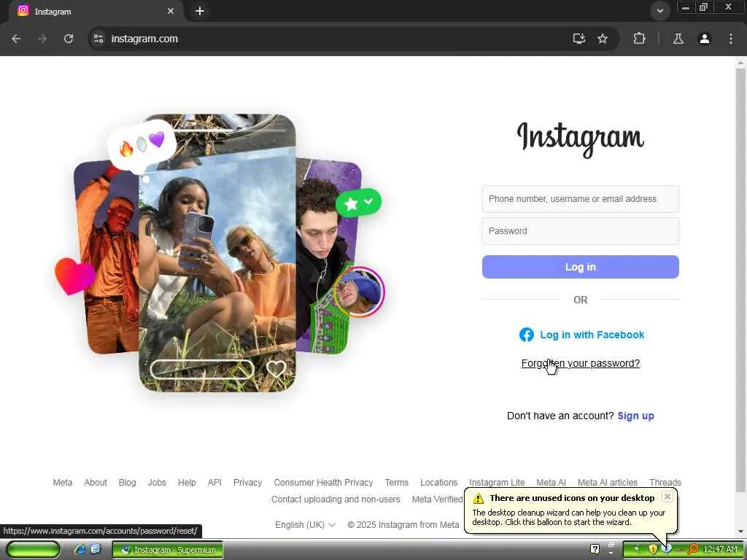Go back using the browser back arrow
This screenshot has height=560, width=747.
click(x=16, y=39)
